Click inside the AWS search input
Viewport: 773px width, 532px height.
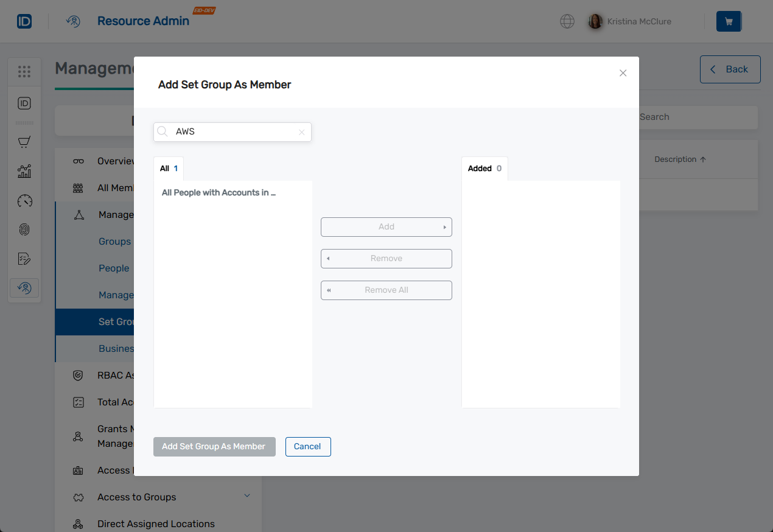click(231, 131)
